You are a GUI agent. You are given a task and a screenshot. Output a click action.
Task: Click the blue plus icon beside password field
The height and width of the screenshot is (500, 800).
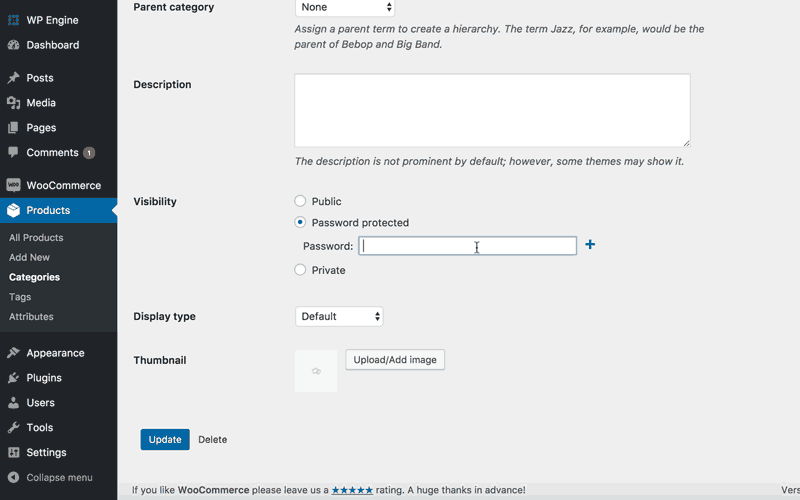[590, 245]
